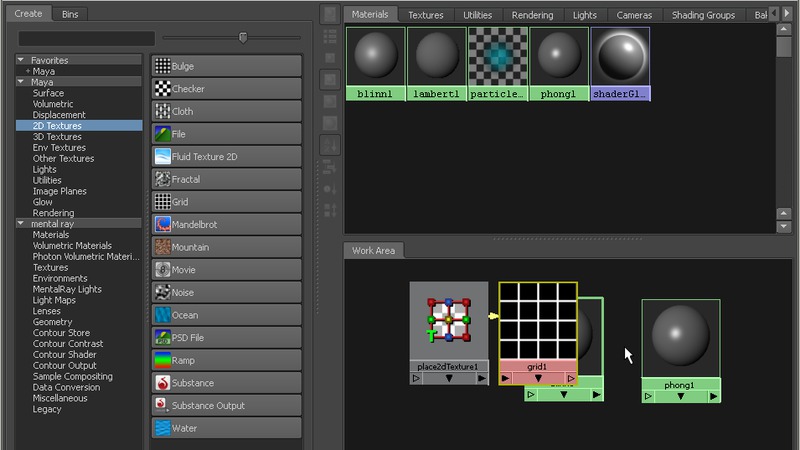Add an Ocean texture
Image resolution: width=800 pixels, height=450 pixels.
click(x=226, y=315)
